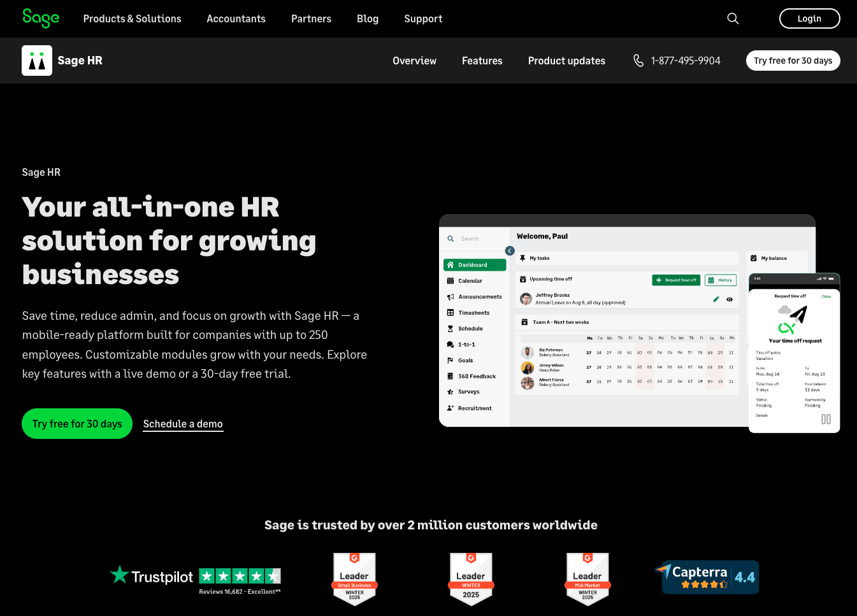Image resolution: width=857 pixels, height=616 pixels.
Task: Open Products & Solutions menu
Action: (x=132, y=18)
